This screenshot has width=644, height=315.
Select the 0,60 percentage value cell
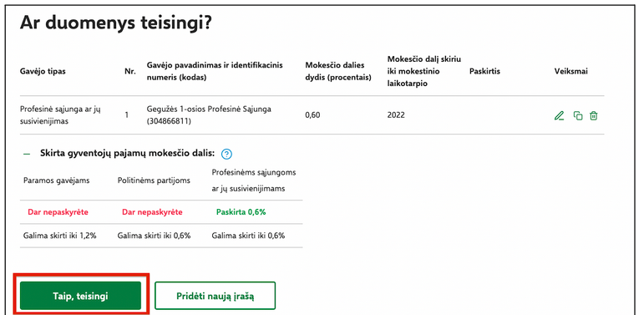tap(312, 115)
